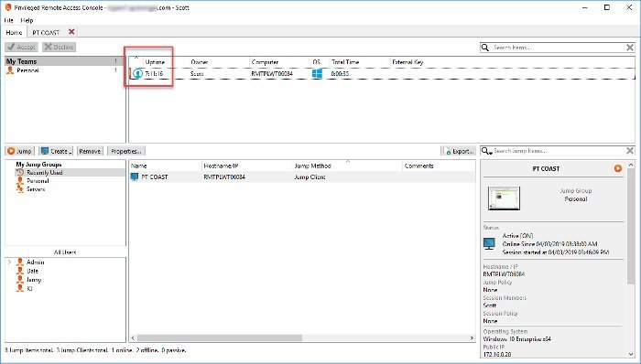Viewport: 641px width, 364px height.
Task: Click the Windows OS icon in session row
Action: click(317, 73)
